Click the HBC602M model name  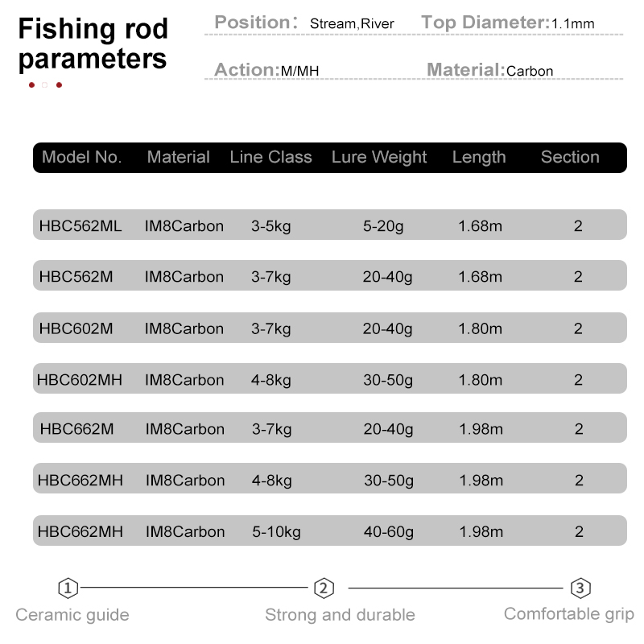click(76, 328)
